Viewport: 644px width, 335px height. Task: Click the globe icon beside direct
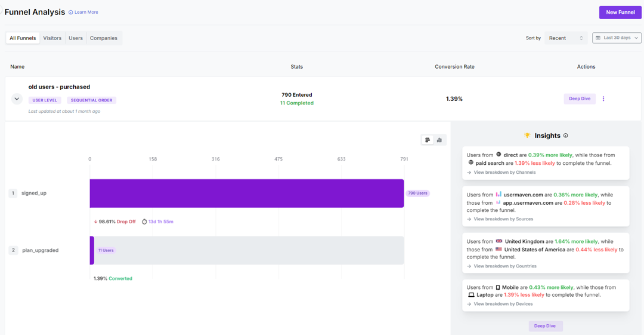(499, 155)
